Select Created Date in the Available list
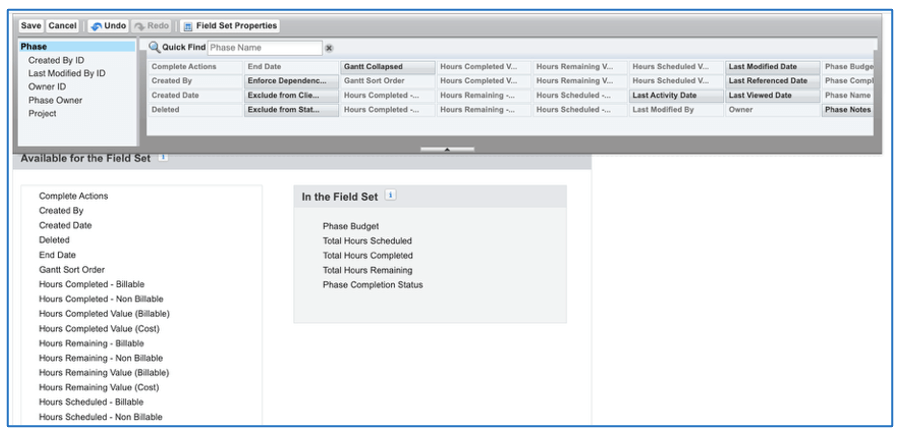The width and height of the screenshot is (900, 436). point(65,225)
